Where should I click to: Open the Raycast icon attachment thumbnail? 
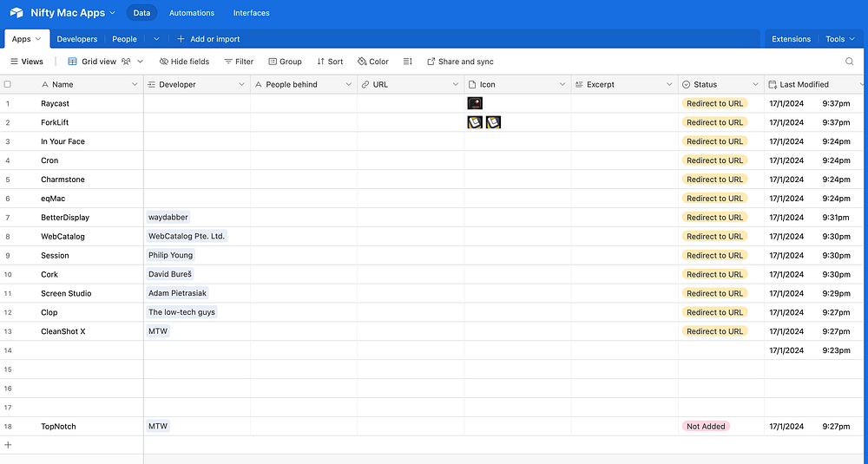[x=475, y=103]
